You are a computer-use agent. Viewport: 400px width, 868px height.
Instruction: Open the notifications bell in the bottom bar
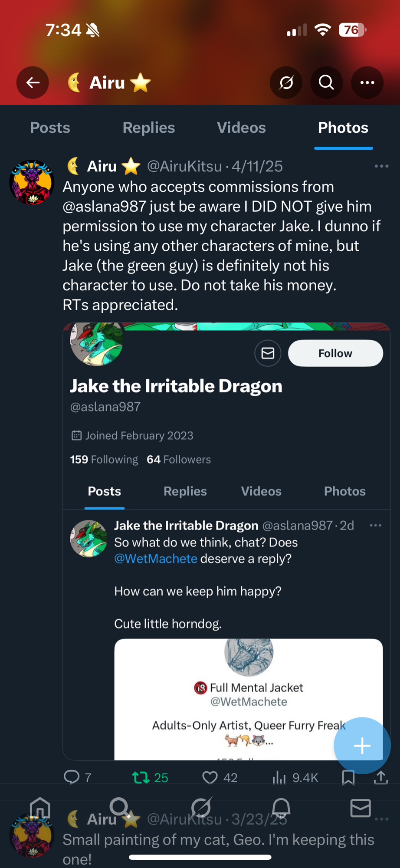tap(281, 808)
